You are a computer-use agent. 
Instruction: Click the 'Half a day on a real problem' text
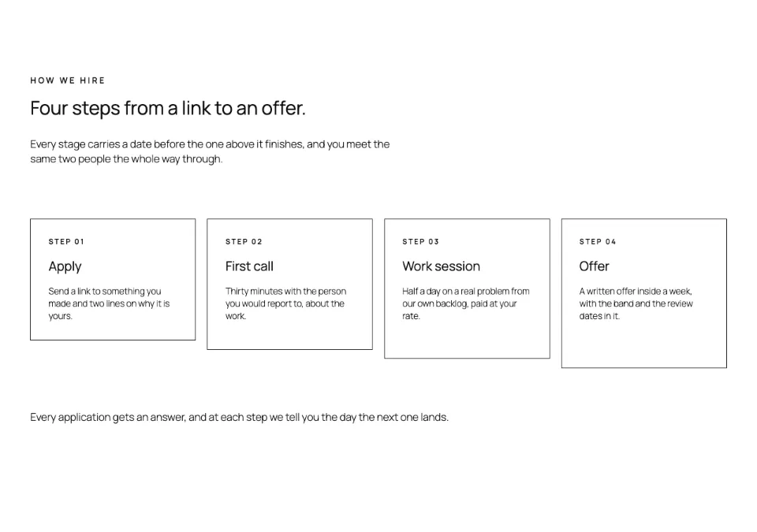pos(466,303)
